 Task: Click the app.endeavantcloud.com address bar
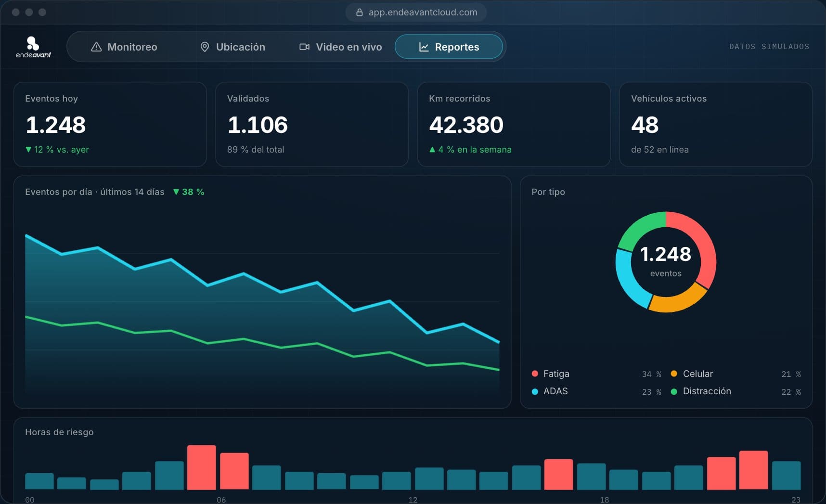coord(416,12)
